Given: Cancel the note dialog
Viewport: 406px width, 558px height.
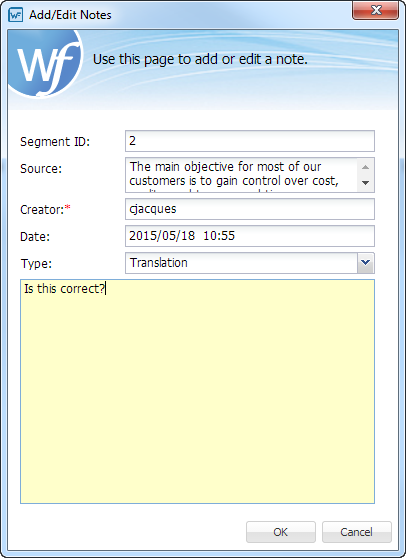Looking at the screenshot, I should tap(357, 532).
